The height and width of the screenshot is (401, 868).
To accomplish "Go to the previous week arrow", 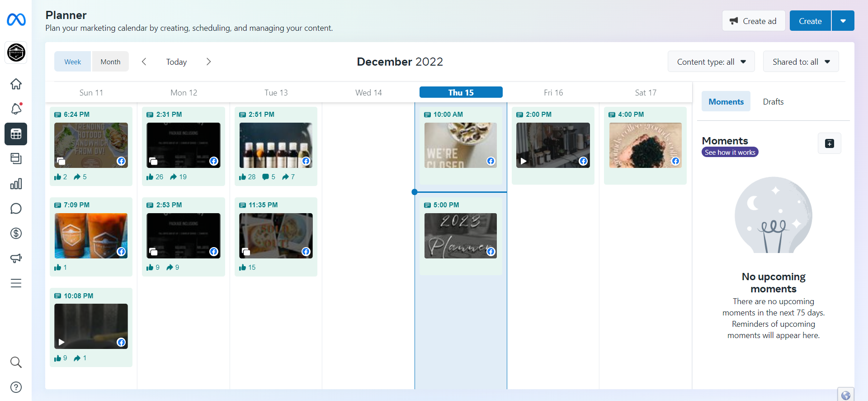I will 144,62.
